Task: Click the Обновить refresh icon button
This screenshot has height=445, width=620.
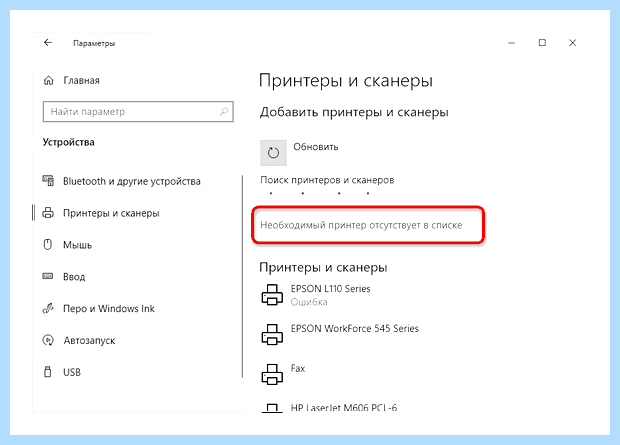Action: (x=273, y=153)
